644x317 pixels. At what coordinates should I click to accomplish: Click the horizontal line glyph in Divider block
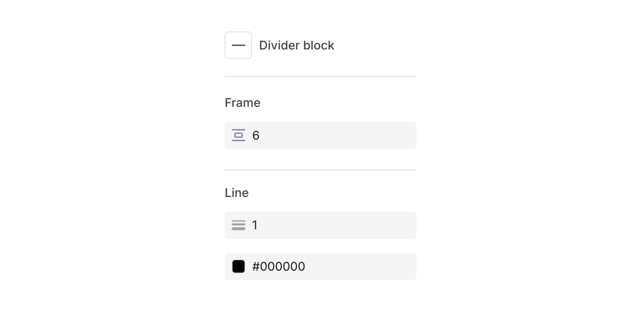(238, 45)
